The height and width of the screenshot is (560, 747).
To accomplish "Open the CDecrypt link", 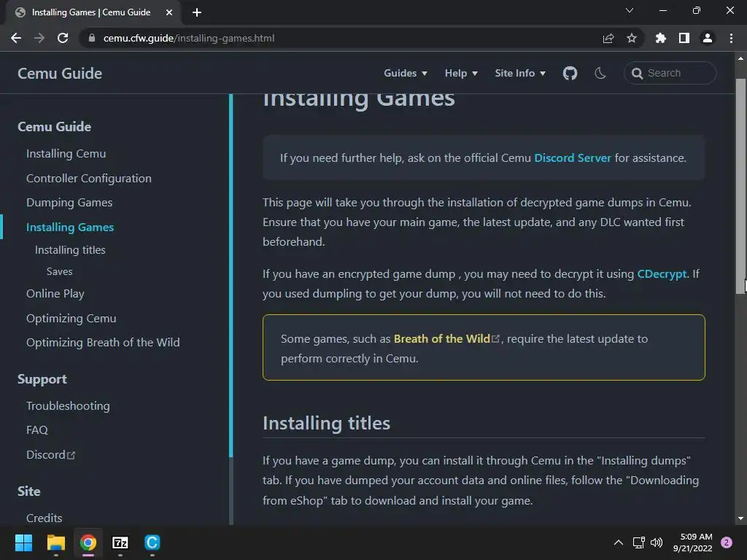I will tap(662, 274).
